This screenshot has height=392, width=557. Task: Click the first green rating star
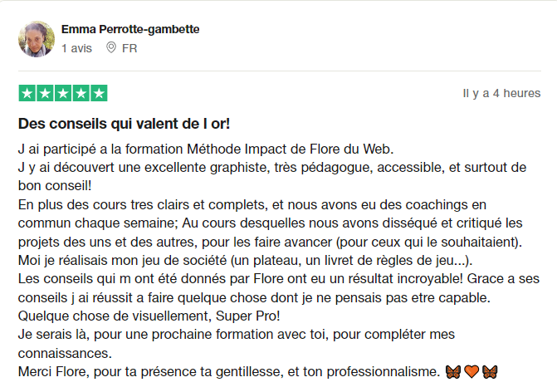(x=27, y=93)
